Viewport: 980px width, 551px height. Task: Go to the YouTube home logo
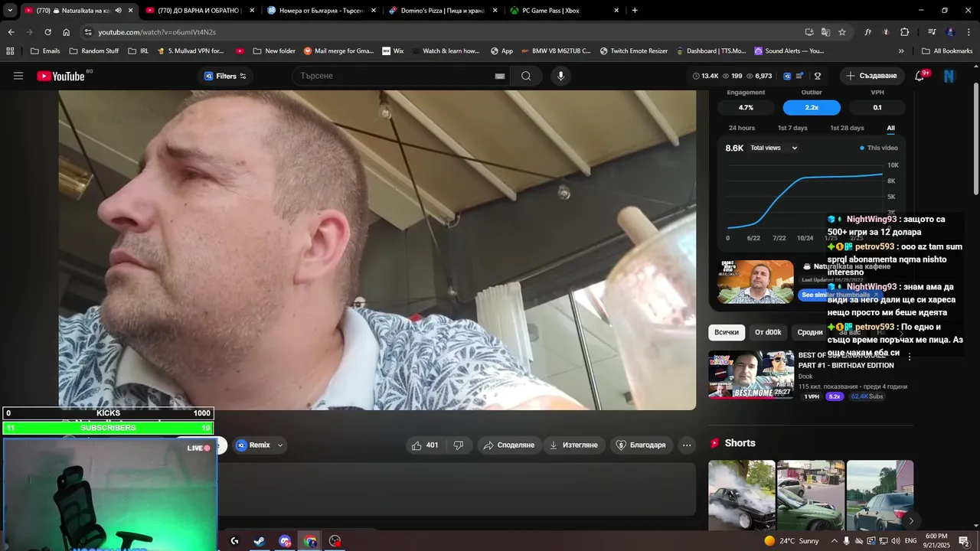[x=60, y=76]
